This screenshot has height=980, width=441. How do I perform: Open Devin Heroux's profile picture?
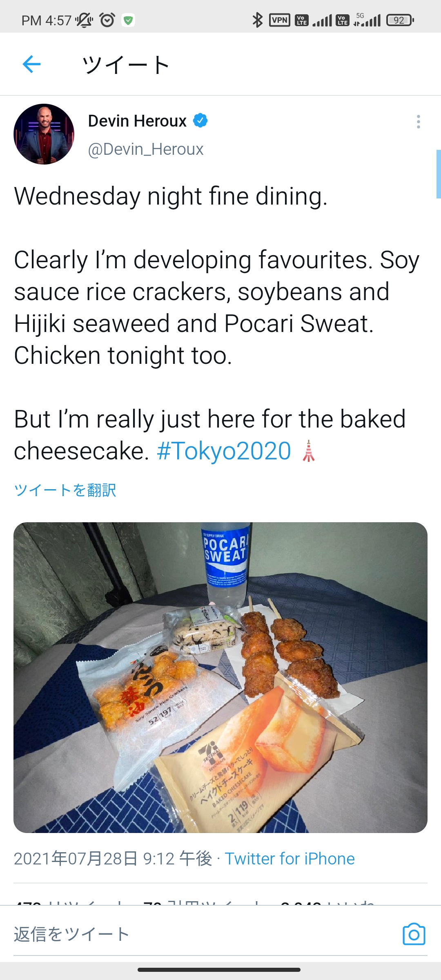click(44, 134)
